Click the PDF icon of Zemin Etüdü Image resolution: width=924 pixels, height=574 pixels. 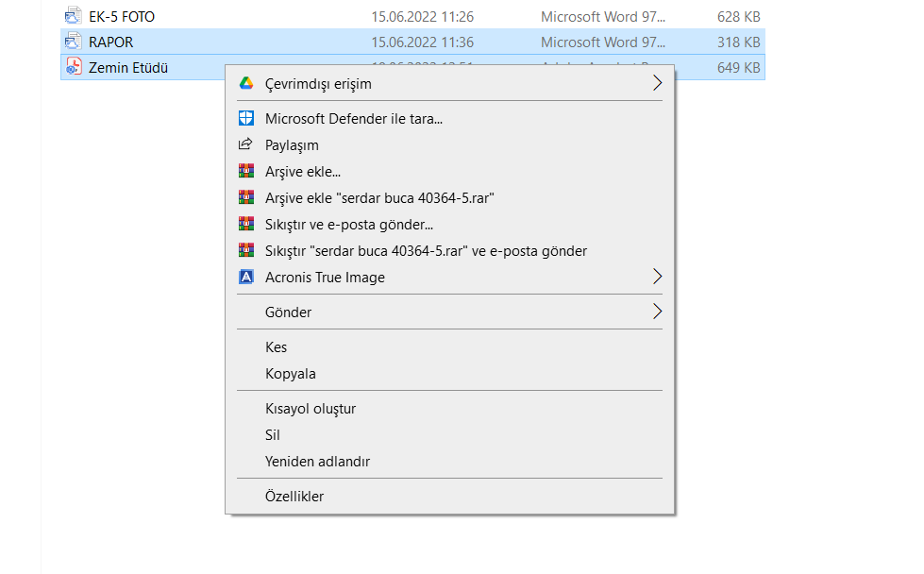(73, 67)
